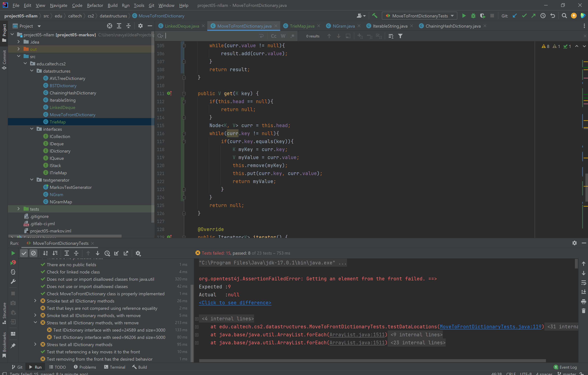
Task: Click the Git update project arrow icon
Action: point(515,16)
